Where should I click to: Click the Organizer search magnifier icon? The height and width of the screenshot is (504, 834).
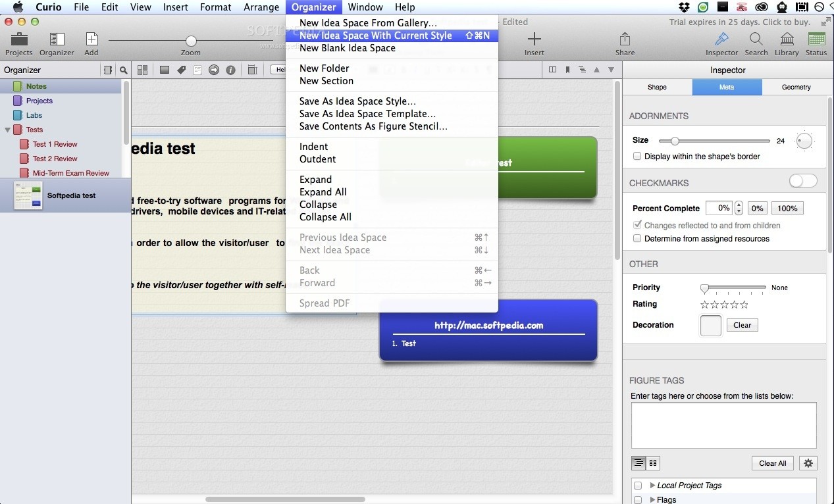[x=123, y=70]
